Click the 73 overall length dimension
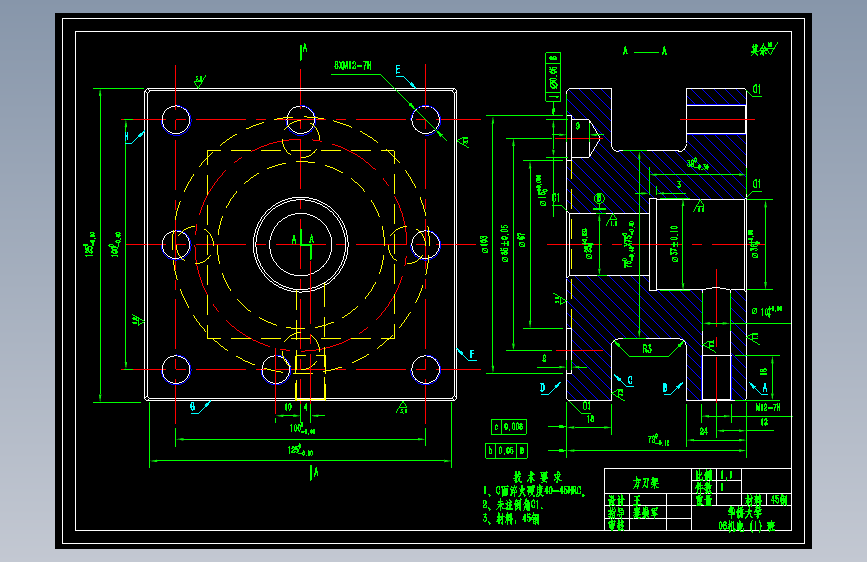Image resolution: width=867 pixels, height=562 pixels. point(658,440)
